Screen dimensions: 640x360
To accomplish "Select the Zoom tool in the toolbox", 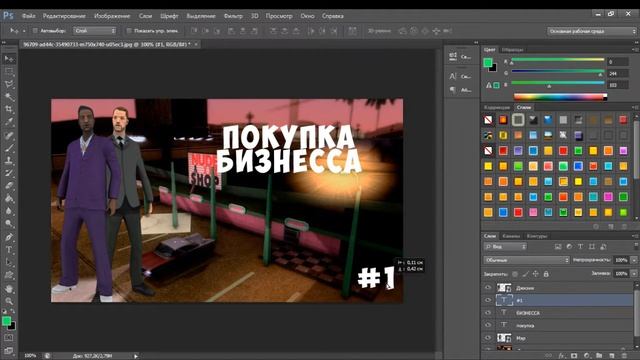I will point(9,301).
